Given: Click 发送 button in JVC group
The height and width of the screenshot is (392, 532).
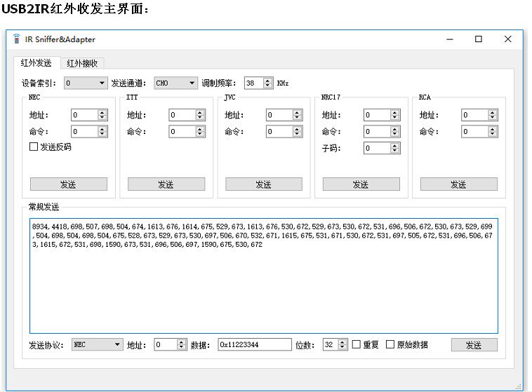Looking at the screenshot, I should point(264,184).
